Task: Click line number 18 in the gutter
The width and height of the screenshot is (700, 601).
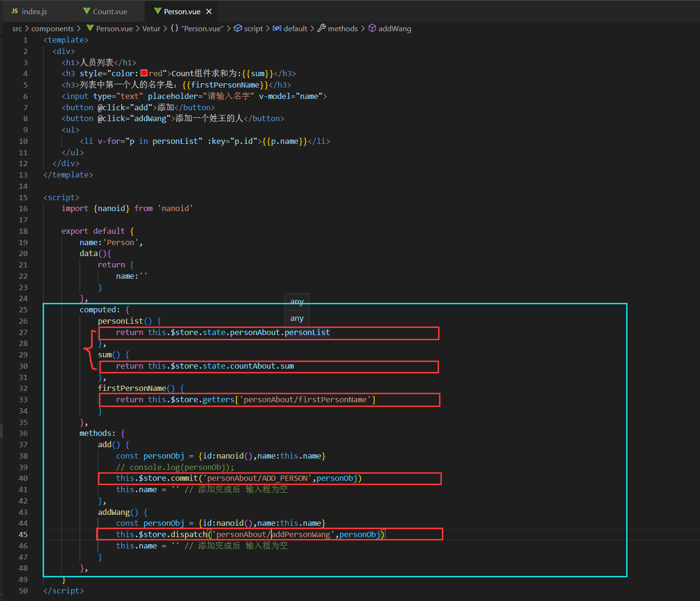Action: click(23, 231)
